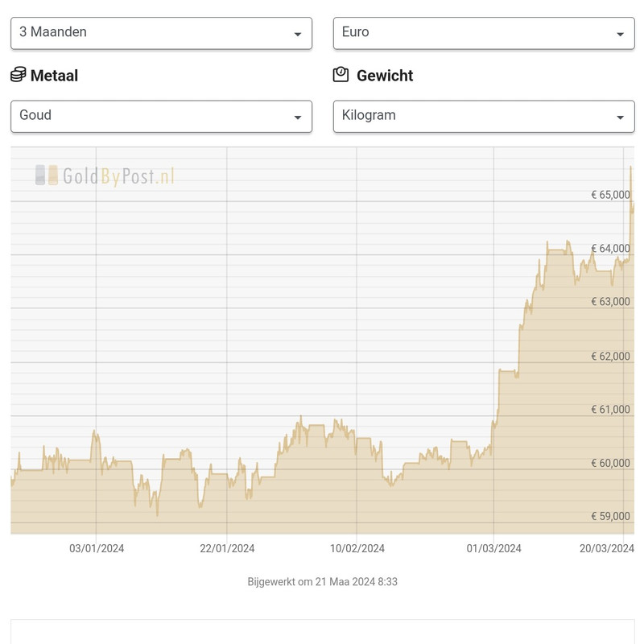The image size is (644, 644).
Task: Open the Kilogram weight dropdown
Action: (484, 116)
